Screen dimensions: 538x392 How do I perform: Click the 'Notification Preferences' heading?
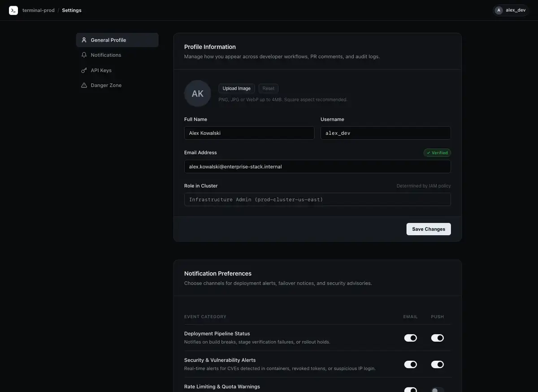pyautogui.click(x=218, y=273)
